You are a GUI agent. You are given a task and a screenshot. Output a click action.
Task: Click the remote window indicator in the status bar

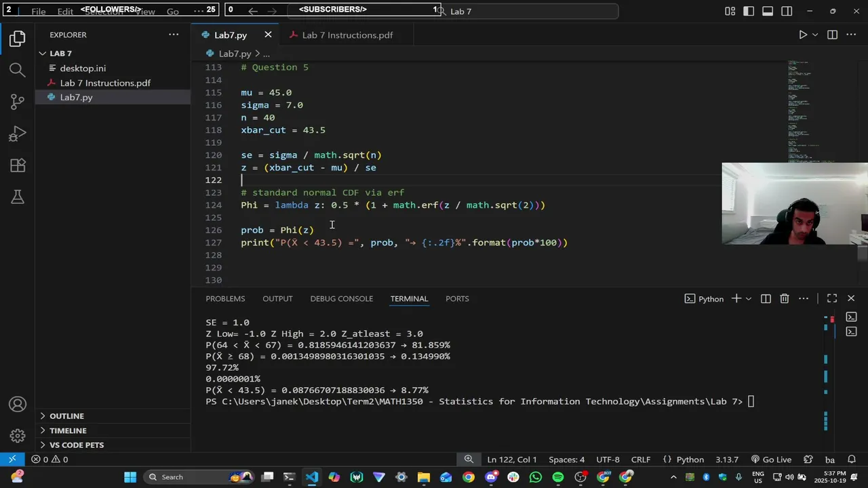tap(12, 459)
